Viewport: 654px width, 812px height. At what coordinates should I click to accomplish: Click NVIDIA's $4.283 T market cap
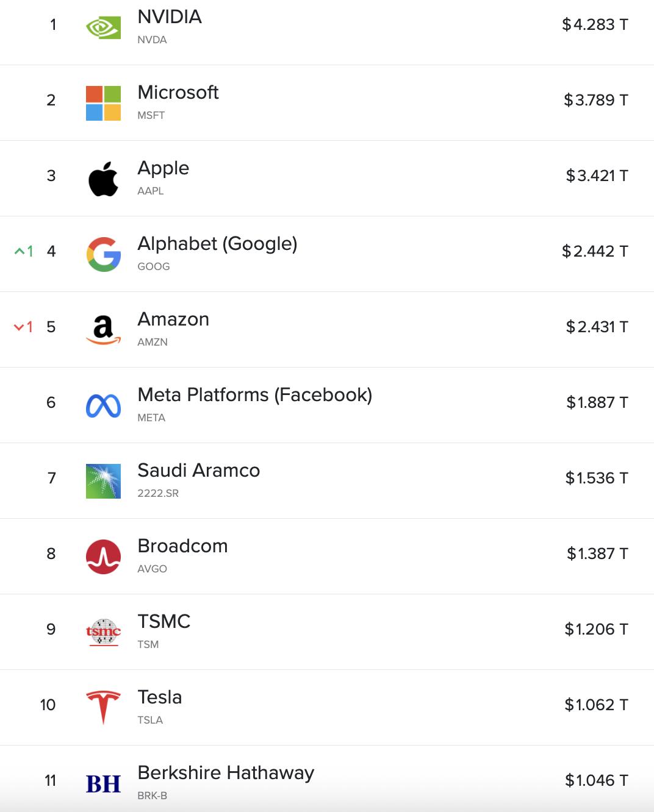pos(595,25)
